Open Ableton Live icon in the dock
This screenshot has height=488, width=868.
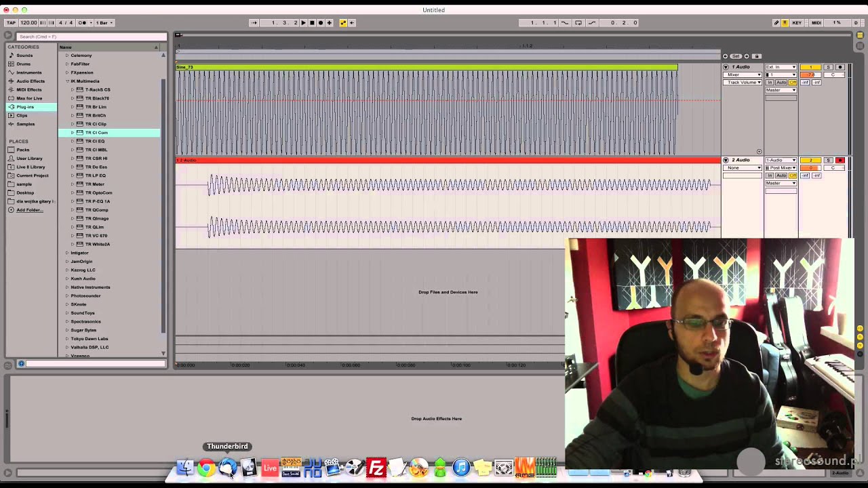click(270, 468)
